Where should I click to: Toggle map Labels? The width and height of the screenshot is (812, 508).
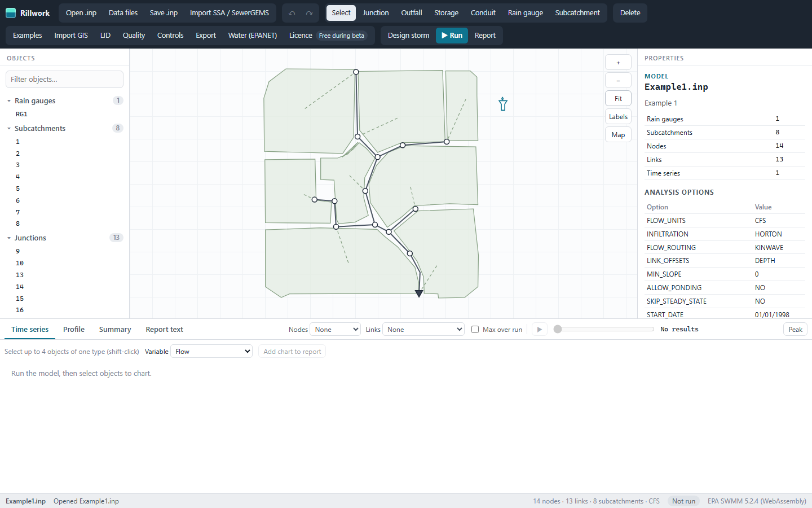click(x=618, y=117)
